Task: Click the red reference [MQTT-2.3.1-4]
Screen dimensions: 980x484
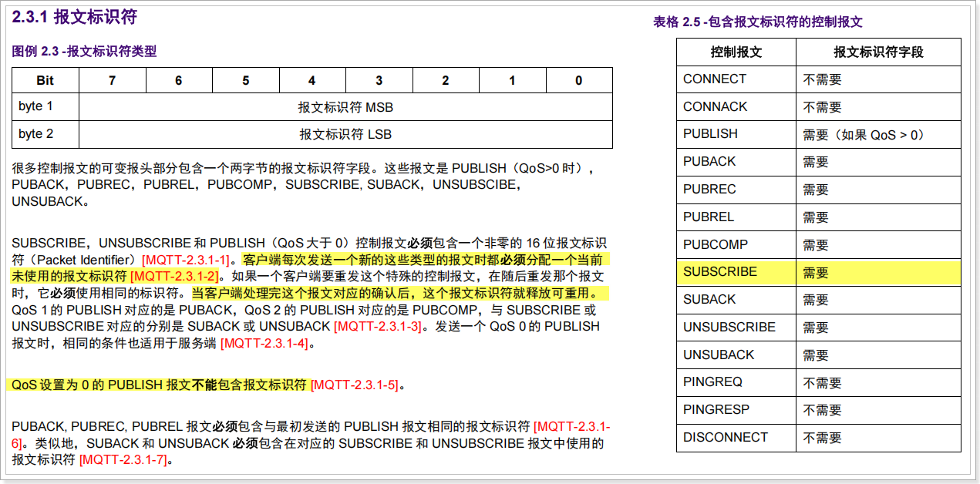Action: (264, 344)
